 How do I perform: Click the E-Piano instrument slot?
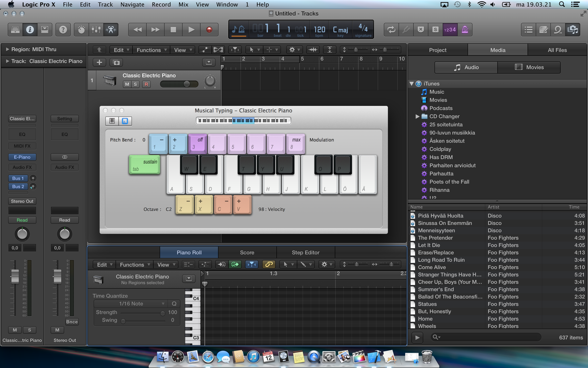pos(22,157)
